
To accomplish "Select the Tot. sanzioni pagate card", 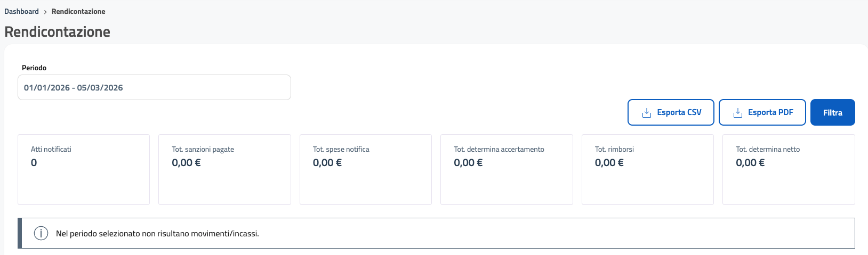I will coord(224,169).
